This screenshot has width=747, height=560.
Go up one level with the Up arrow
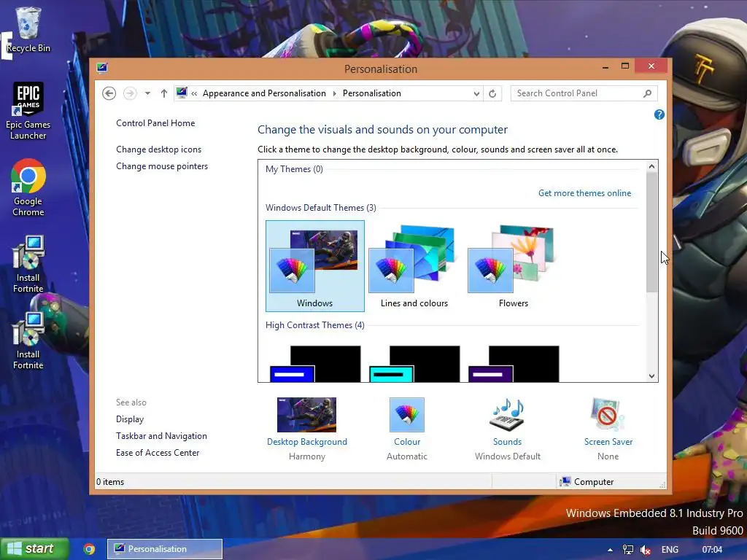pyautogui.click(x=164, y=93)
